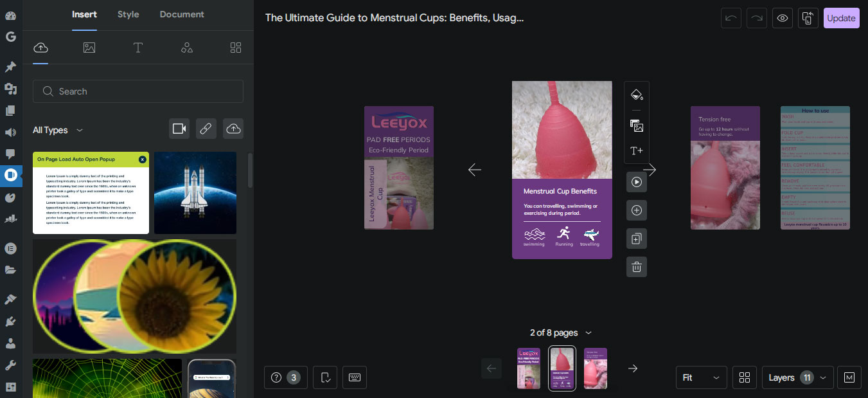The width and height of the screenshot is (868, 398).
Task: Switch to the Insert tab
Action: point(84,14)
